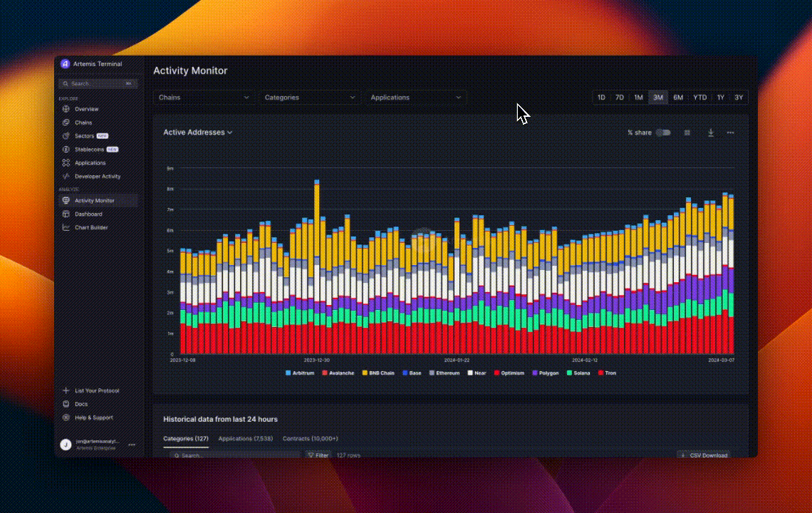
Task: Expand the Chains filter dropdown
Action: [x=204, y=98]
